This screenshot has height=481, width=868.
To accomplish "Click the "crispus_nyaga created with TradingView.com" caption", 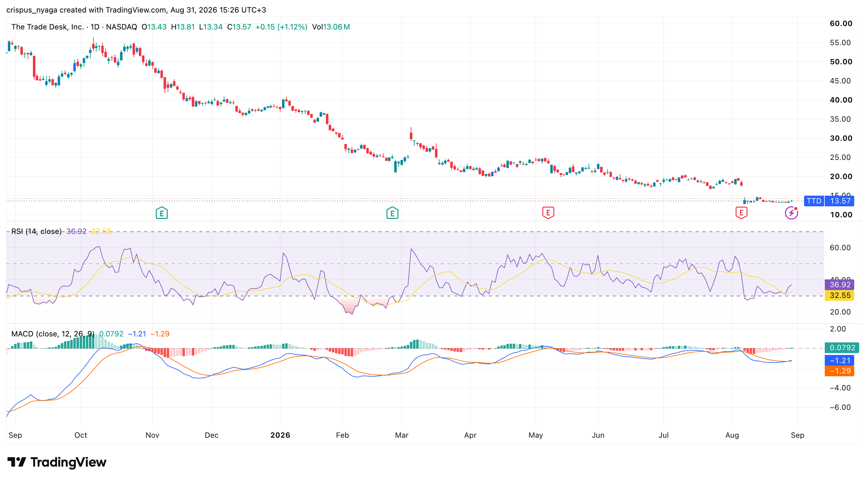I will (x=86, y=10).
